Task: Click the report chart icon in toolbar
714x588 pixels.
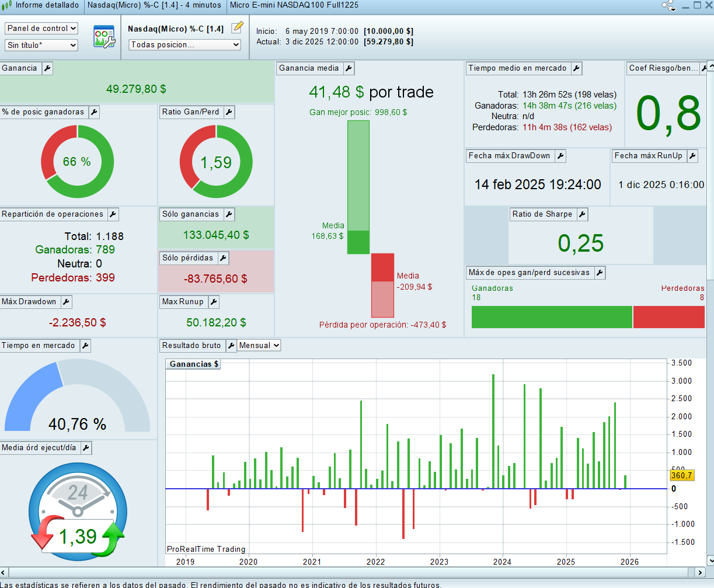Action: tap(104, 36)
